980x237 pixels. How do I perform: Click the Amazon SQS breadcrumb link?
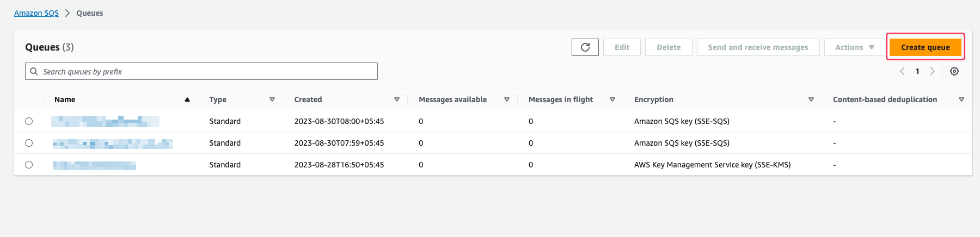click(x=36, y=13)
